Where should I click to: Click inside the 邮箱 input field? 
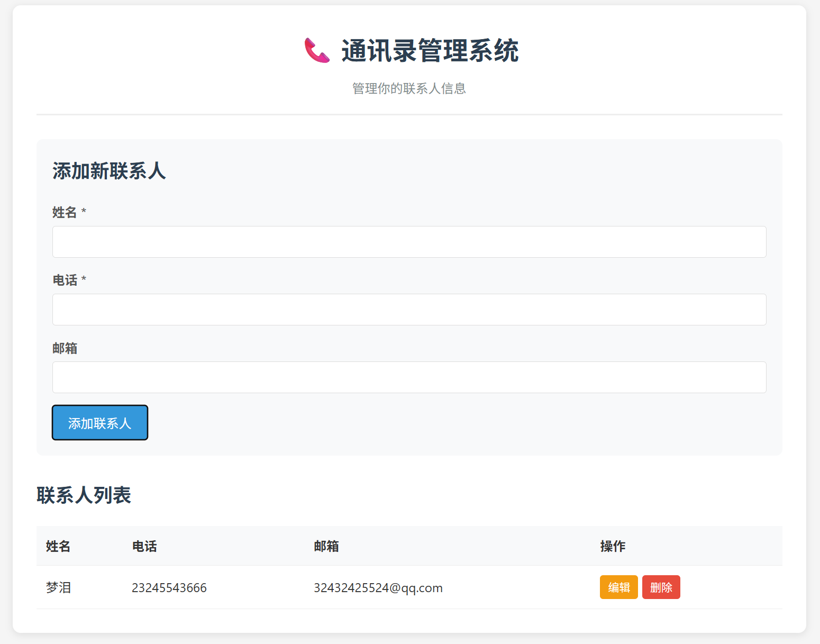click(x=409, y=377)
